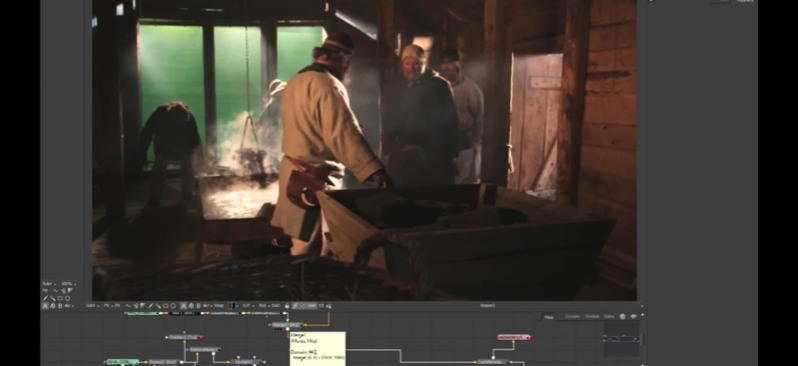This screenshot has height=366, width=798.
Task: Click the RGB color channel icon
Action: tap(232, 306)
